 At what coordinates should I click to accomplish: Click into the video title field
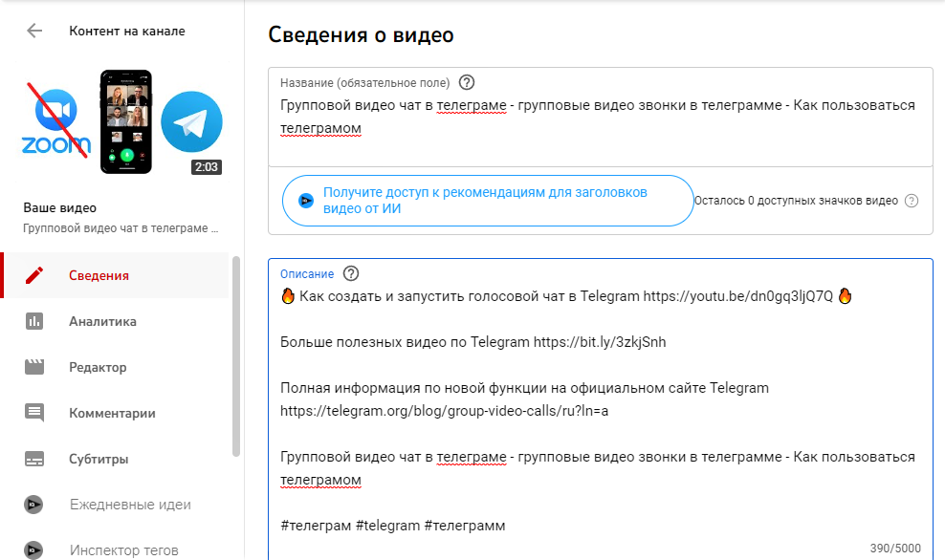(601, 117)
